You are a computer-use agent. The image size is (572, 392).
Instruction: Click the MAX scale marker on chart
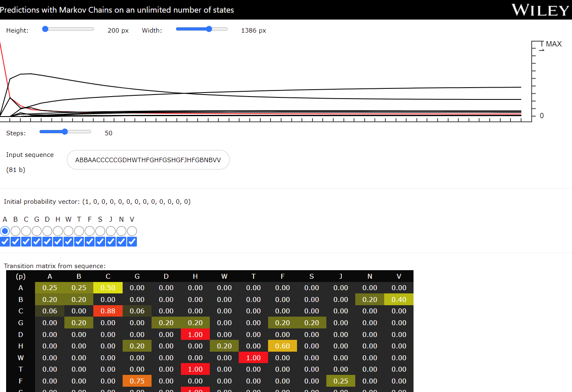point(553,44)
